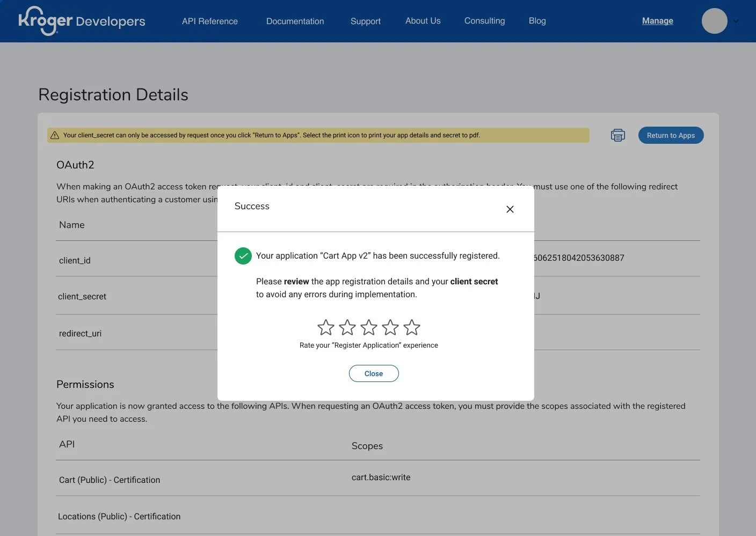Open the Consulting page
Image resolution: width=756 pixels, height=536 pixels.
pos(485,20)
